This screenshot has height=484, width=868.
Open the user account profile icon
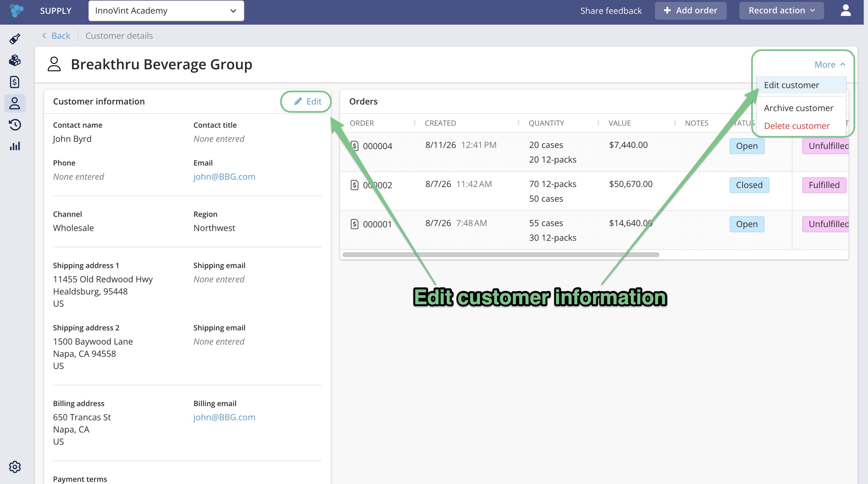click(846, 11)
